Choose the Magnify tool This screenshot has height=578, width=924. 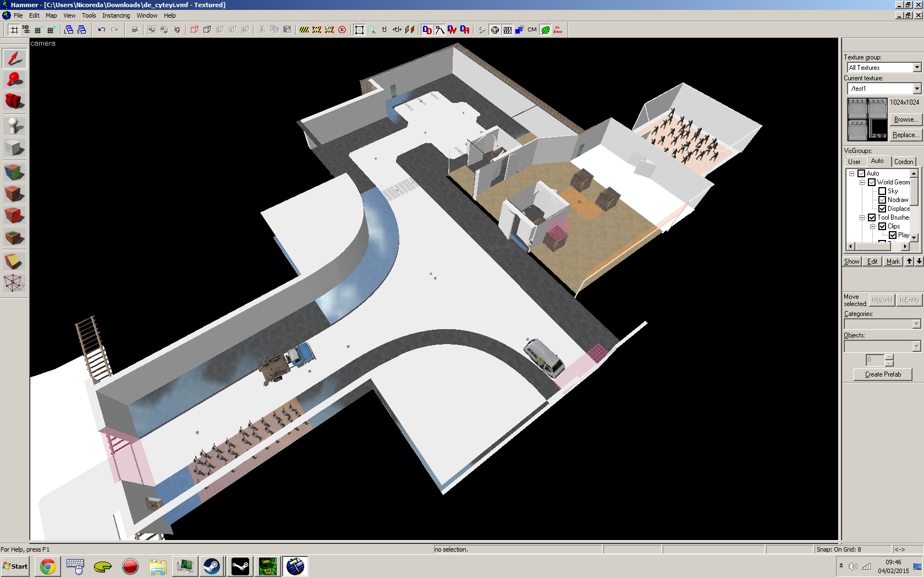point(14,80)
